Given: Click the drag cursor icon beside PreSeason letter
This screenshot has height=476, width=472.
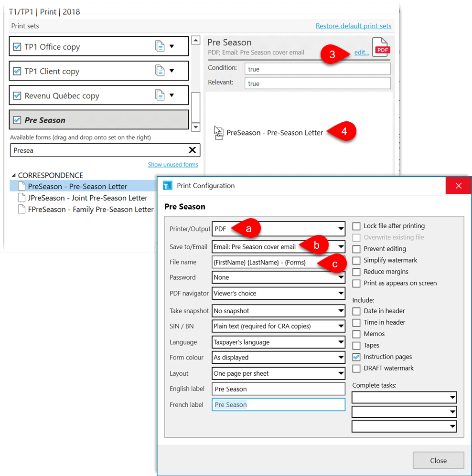Looking at the screenshot, I should tap(219, 133).
